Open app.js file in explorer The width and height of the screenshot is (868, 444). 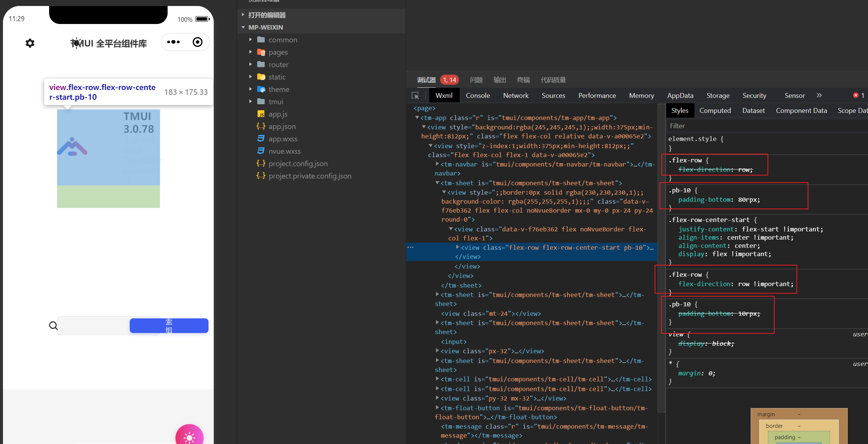[278, 114]
